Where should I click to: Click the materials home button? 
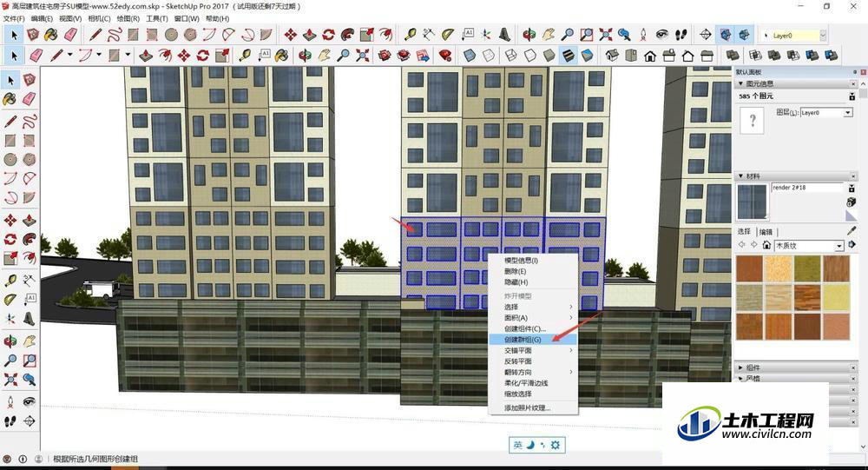point(766,245)
